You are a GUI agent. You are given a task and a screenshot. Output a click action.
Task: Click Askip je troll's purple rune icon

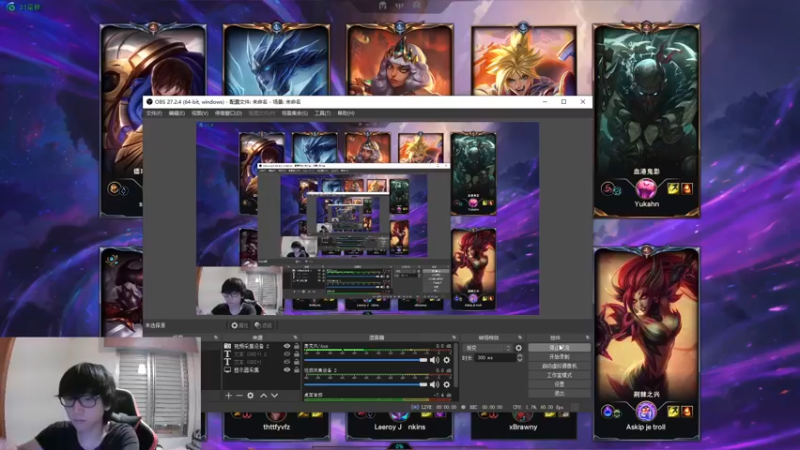point(645,412)
